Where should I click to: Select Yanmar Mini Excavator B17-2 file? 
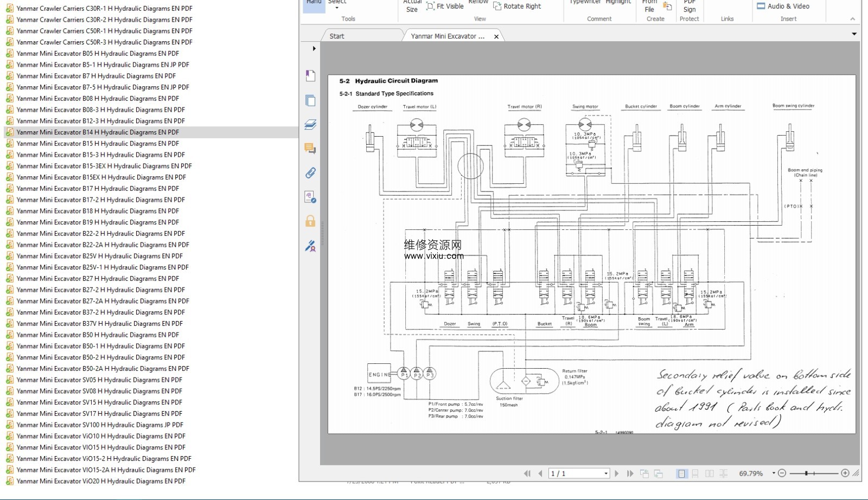coord(101,200)
